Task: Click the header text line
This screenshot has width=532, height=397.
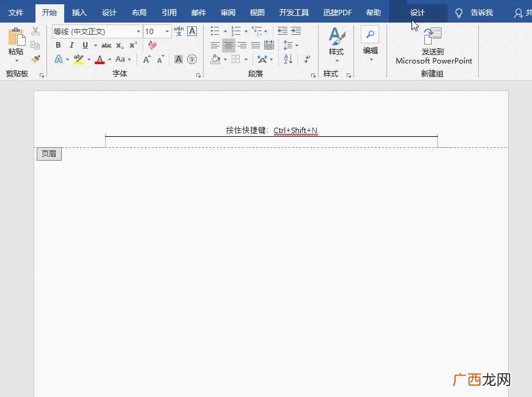Action: (x=272, y=130)
